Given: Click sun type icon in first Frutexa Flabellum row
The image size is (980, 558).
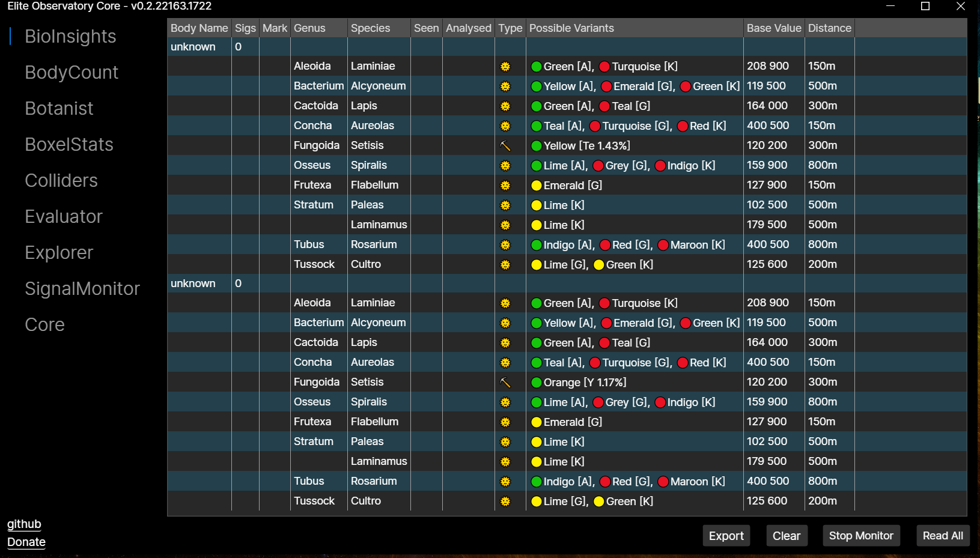Looking at the screenshot, I should click(x=505, y=186).
